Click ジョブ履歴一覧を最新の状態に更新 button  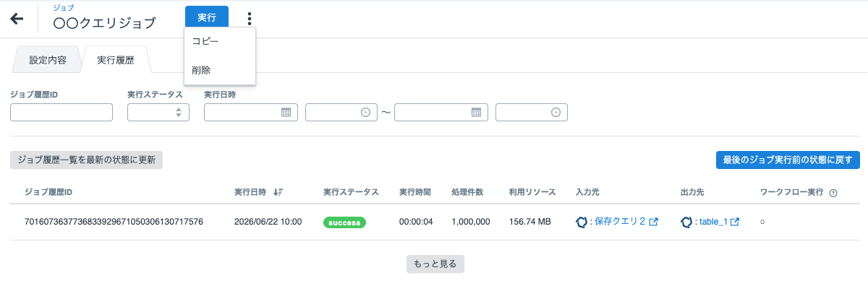tap(86, 160)
